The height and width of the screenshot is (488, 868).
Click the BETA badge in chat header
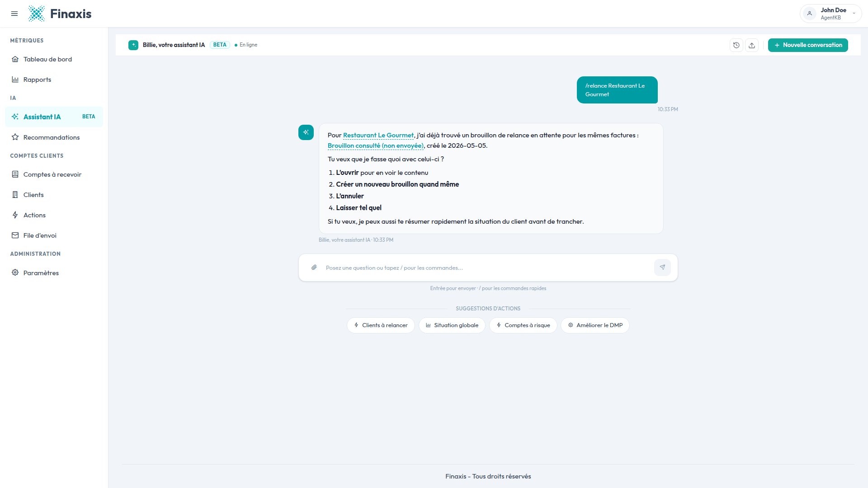pos(220,45)
